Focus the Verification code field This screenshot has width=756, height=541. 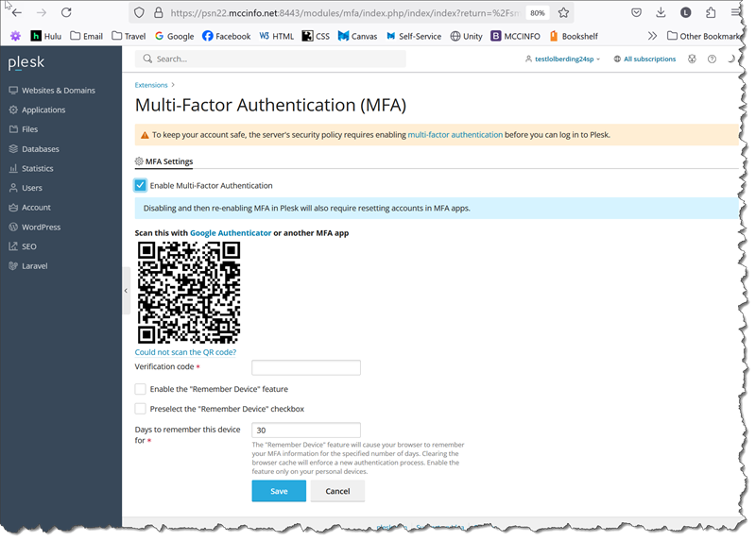point(306,367)
